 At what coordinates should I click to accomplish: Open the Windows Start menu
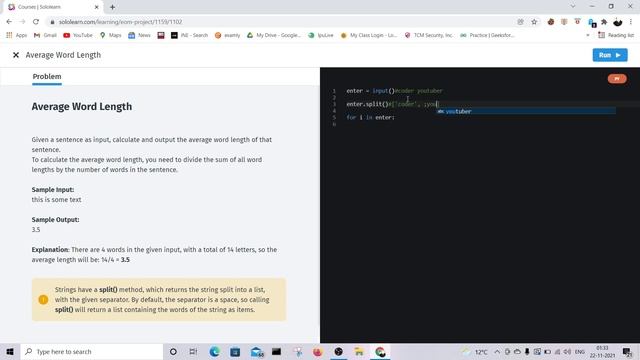[10, 351]
